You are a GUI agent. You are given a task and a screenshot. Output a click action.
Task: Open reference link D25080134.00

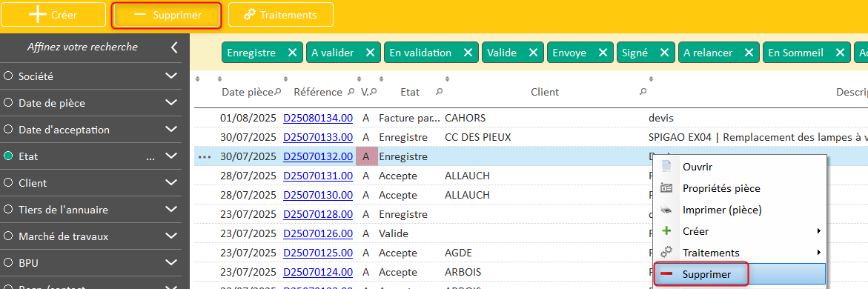point(318,118)
